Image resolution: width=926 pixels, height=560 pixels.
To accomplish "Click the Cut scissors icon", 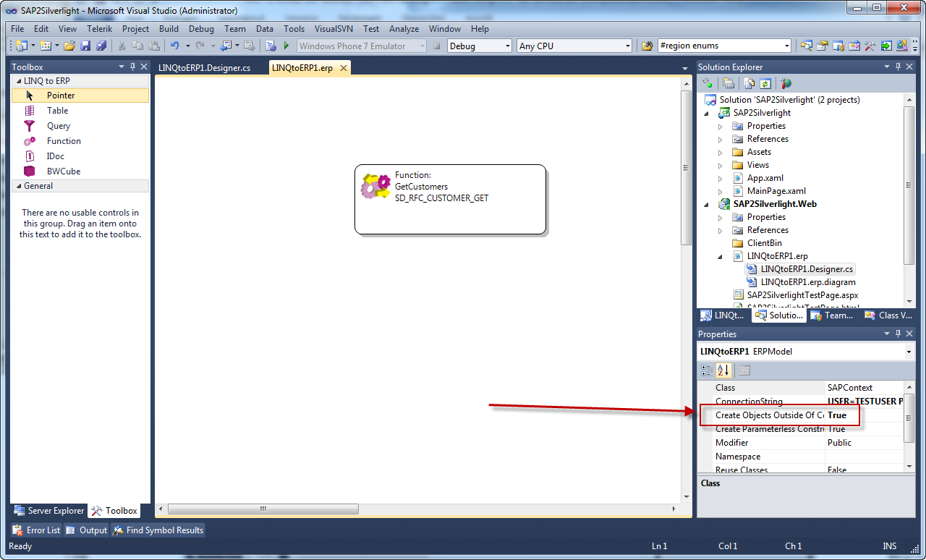I will click(123, 46).
